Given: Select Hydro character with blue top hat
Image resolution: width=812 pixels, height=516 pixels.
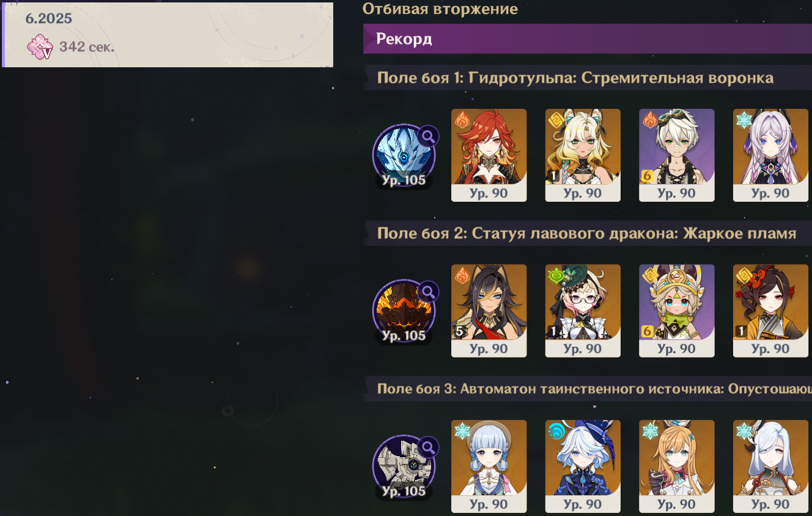Looking at the screenshot, I should tap(583, 466).
